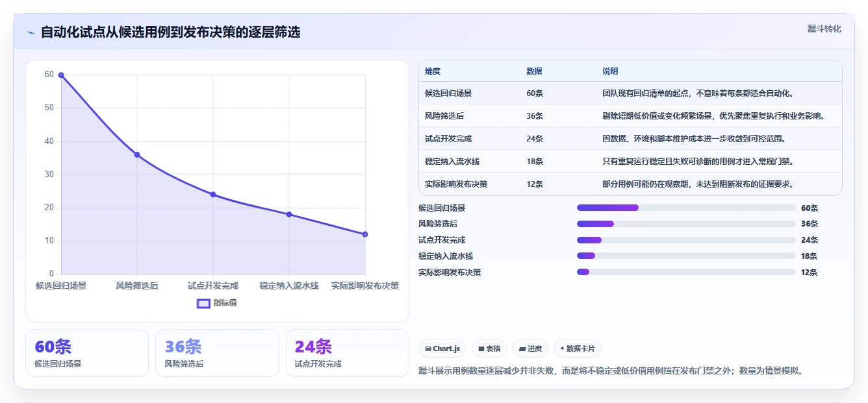Click the chart data point at 60 for 候选回归场景
The width and height of the screenshot is (868, 403).
(x=61, y=75)
